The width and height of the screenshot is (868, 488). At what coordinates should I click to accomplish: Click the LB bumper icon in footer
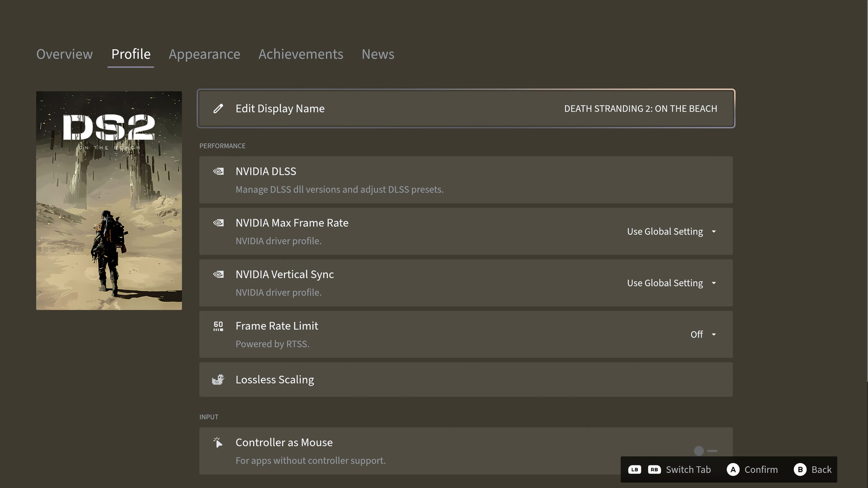[635, 469]
